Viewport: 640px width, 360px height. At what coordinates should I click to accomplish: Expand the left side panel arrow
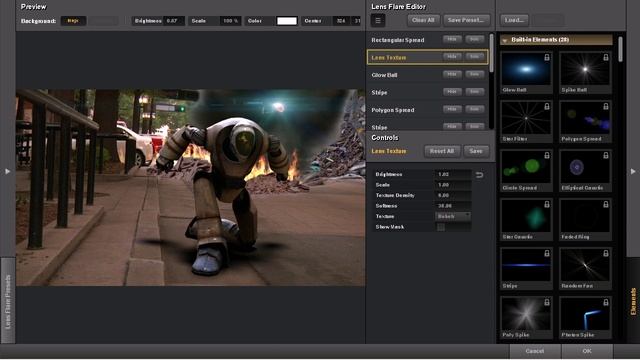point(7,171)
